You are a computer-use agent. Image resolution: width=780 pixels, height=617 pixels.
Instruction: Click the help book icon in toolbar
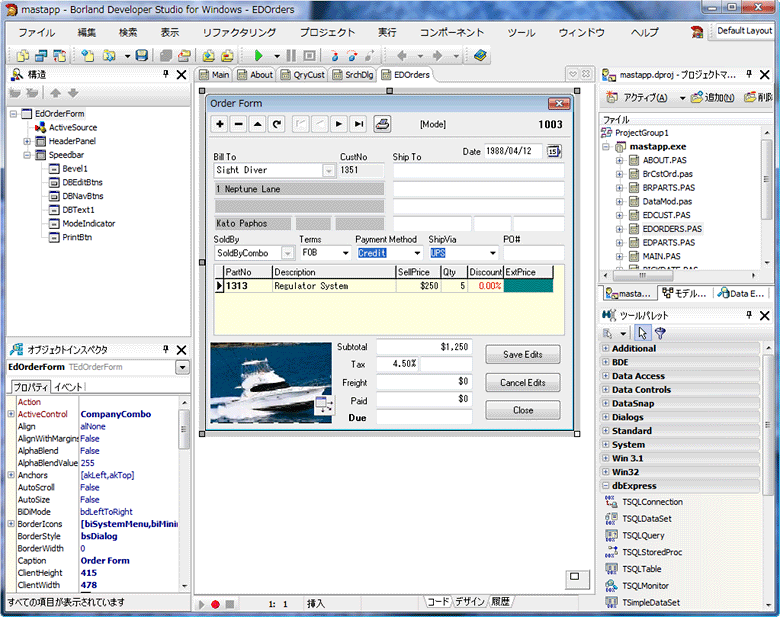click(x=480, y=56)
